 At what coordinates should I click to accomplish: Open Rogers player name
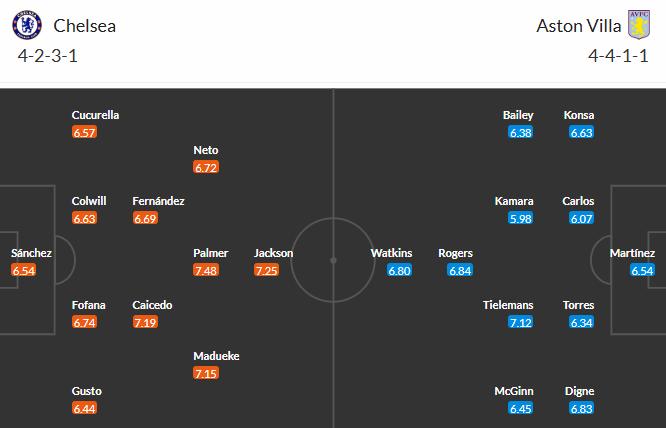click(x=455, y=253)
